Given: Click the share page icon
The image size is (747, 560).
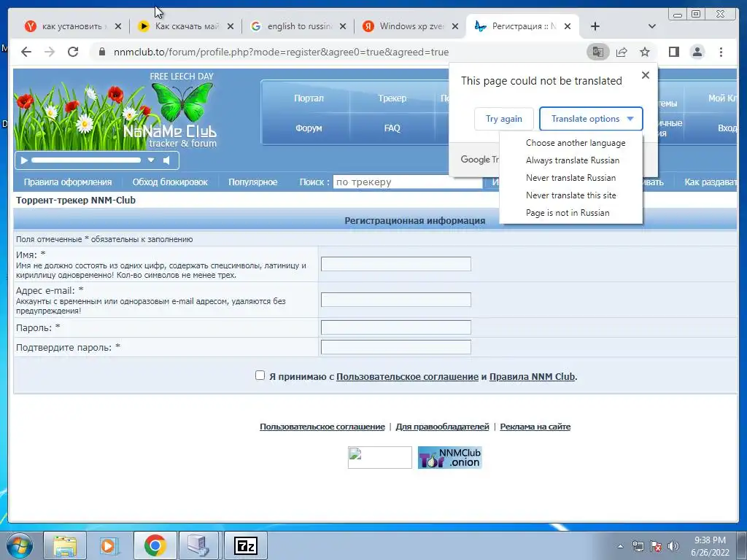Looking at the screenshot, I should point(622,52).
